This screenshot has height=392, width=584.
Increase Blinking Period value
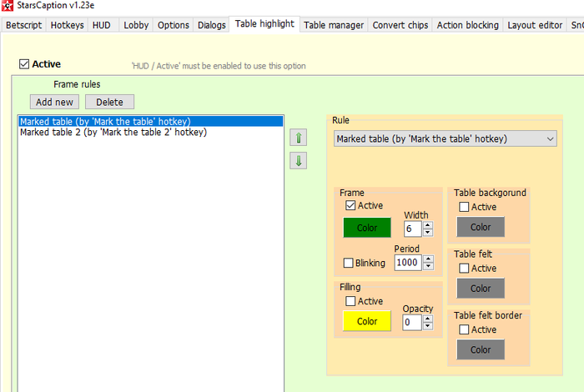click(428, 259)
